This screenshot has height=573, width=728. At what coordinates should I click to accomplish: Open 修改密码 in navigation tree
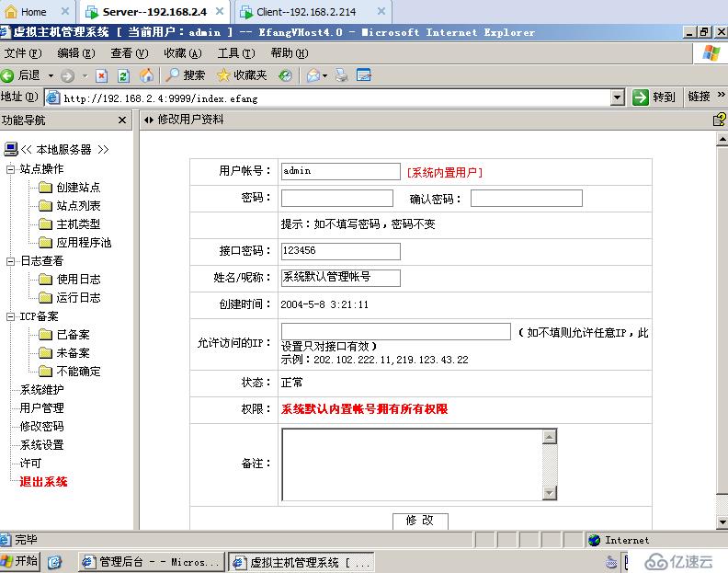[41, 426]
